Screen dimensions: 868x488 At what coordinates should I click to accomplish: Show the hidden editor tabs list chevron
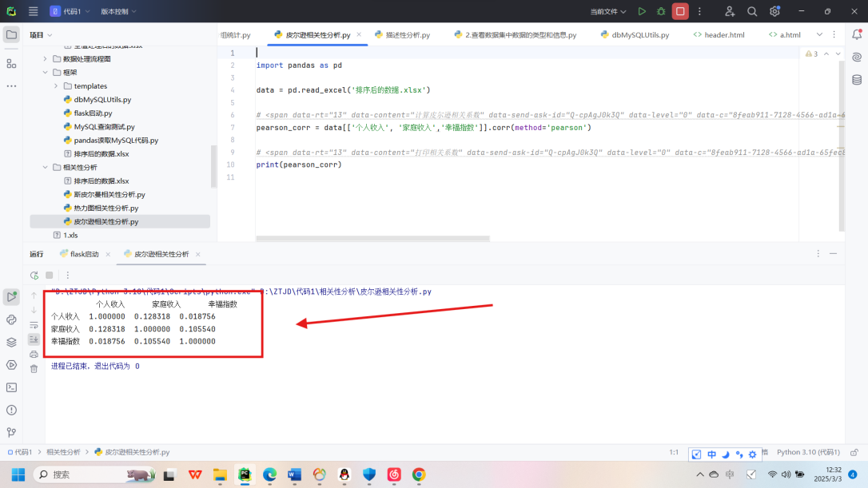click(x=819, y=34)
